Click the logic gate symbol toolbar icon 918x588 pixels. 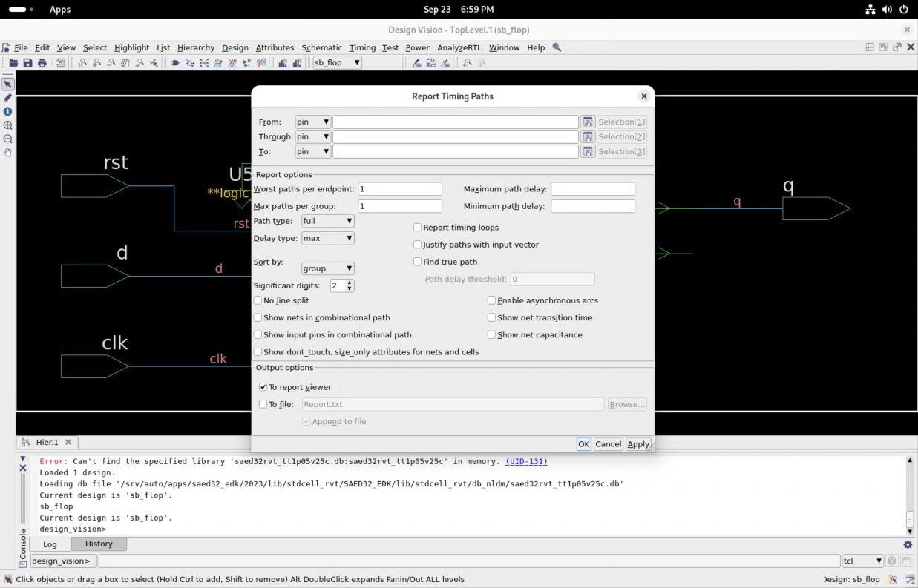point(175,63)
